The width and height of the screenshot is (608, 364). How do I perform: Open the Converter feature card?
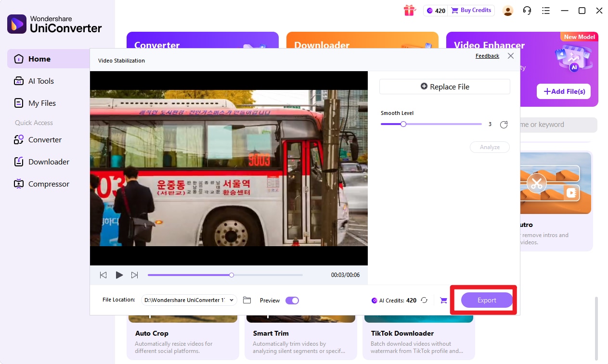(x=203, y=40)
